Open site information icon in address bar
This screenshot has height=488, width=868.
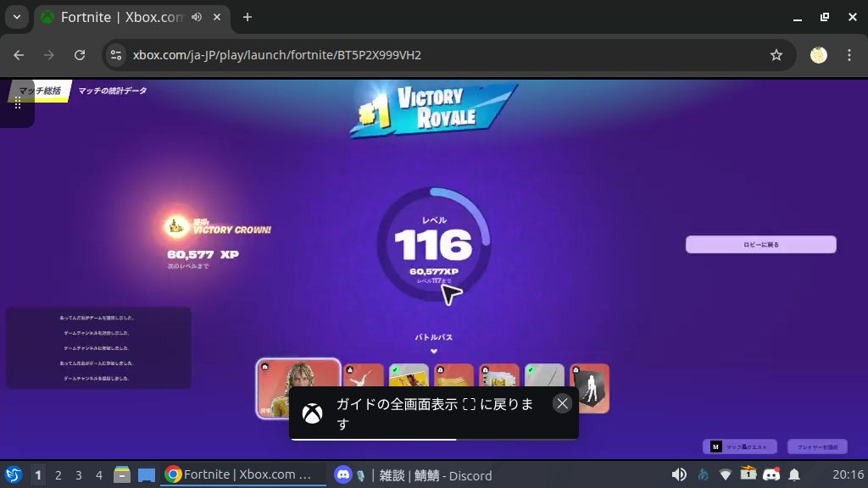(116, 55)
